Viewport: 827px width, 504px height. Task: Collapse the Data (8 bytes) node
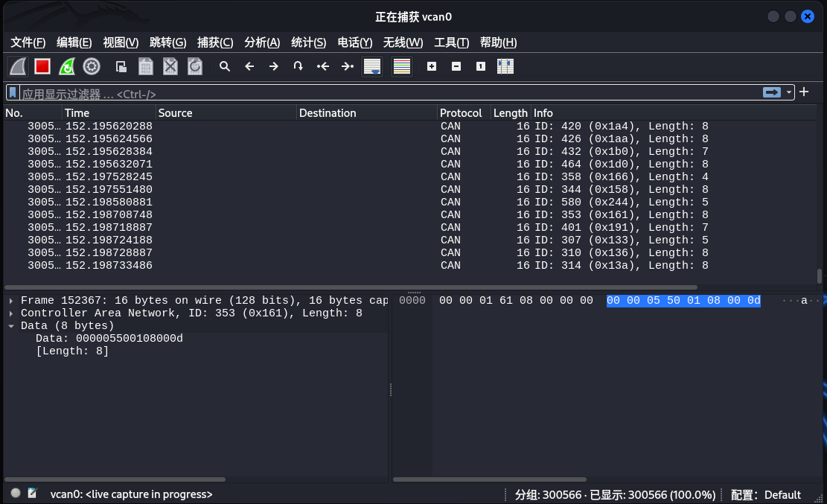tap(11, 326)
